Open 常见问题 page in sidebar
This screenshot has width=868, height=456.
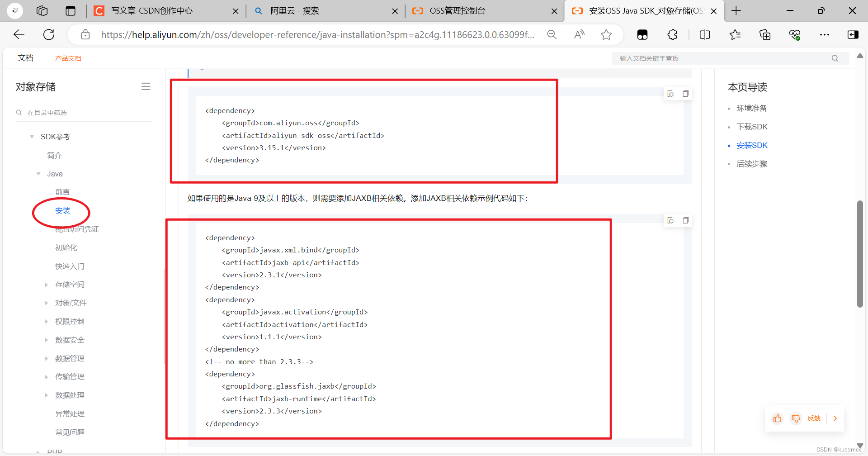point(70,432)
